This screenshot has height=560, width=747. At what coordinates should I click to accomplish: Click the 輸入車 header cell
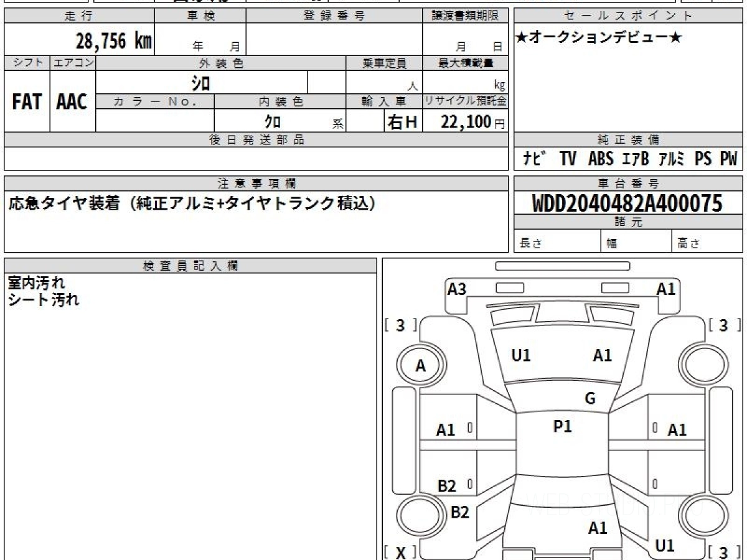384,101
